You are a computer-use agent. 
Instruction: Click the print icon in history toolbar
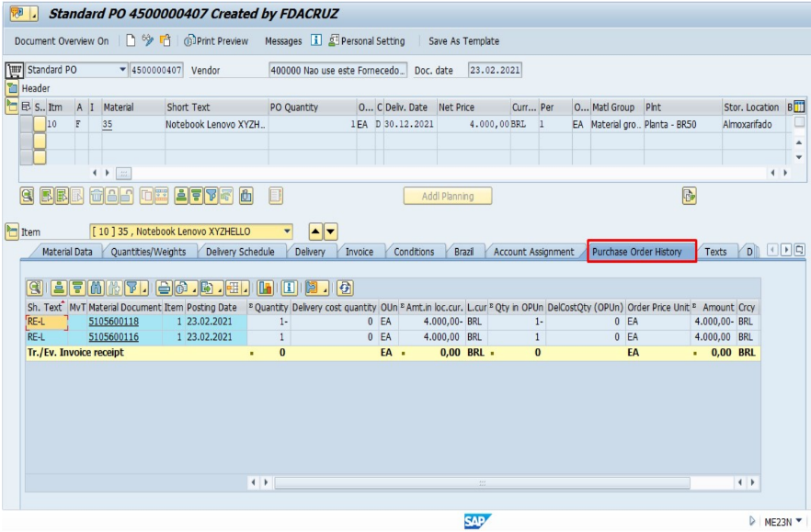[x=164, y=288]
